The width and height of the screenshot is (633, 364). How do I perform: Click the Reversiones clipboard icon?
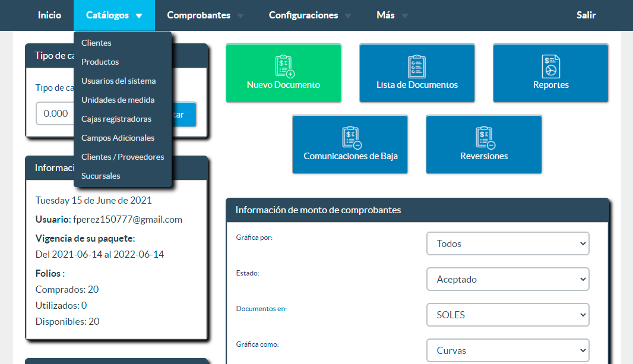tap(485, 138)
